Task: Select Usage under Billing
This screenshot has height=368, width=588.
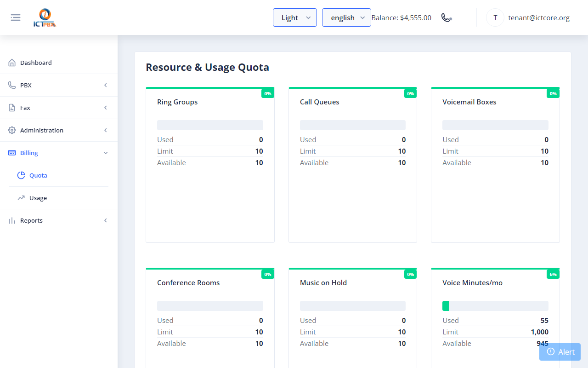Action: 59,198
